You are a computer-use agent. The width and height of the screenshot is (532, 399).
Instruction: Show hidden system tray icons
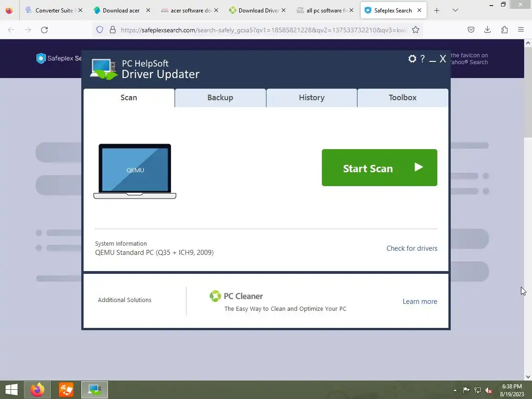click(x=455, y=390)
